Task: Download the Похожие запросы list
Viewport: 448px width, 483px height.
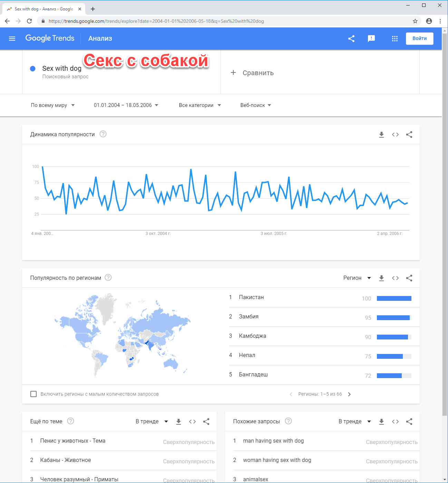Action: click(x=381, y=422)
